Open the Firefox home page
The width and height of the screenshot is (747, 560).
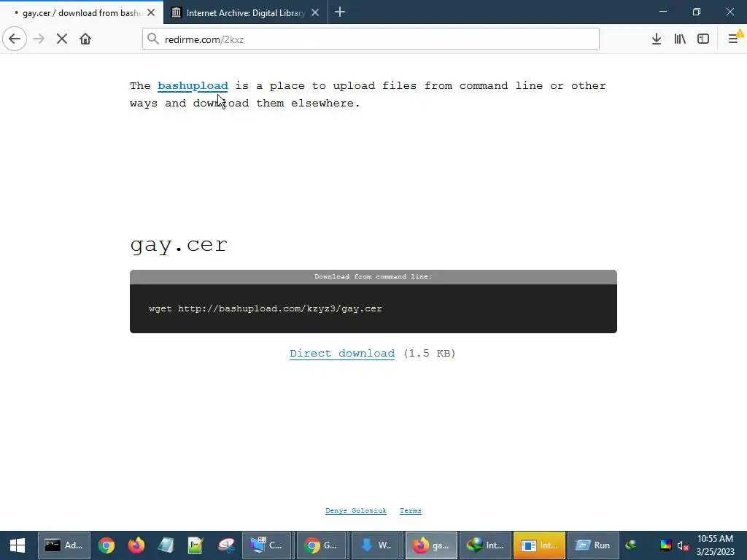click(85, 39)
